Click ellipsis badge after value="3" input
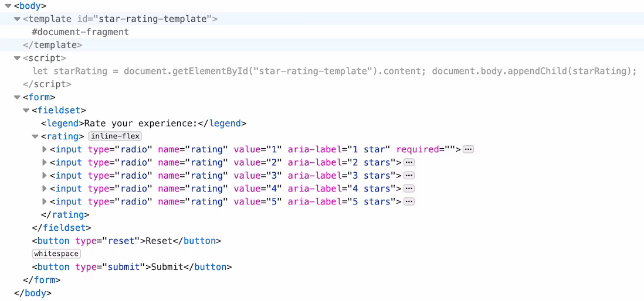 click(409, 175)
